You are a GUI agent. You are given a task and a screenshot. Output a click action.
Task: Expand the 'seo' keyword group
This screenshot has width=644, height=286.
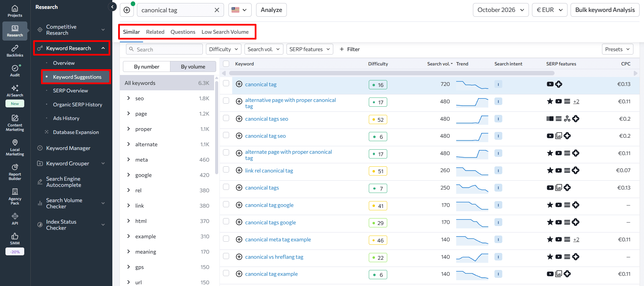click(128, 98)
